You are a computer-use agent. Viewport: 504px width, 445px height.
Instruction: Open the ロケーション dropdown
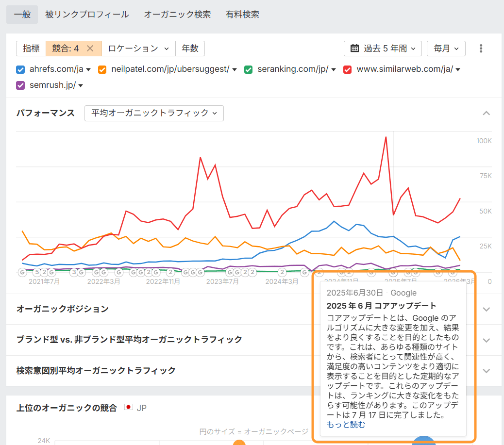[138, 49]
